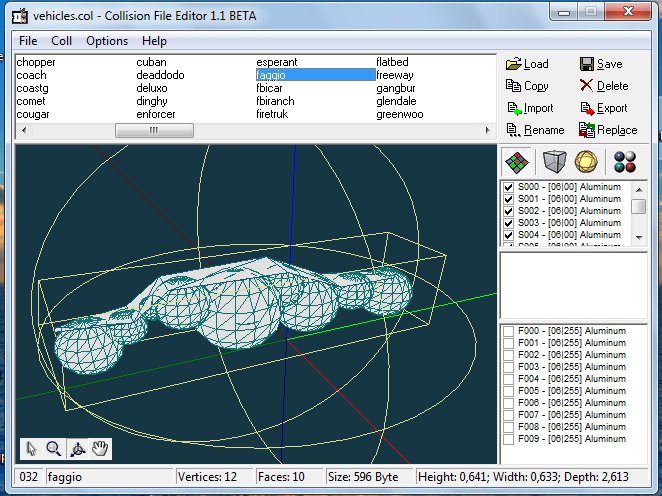
Task: Check face F007 Aluminum
Action: (508, 415)
